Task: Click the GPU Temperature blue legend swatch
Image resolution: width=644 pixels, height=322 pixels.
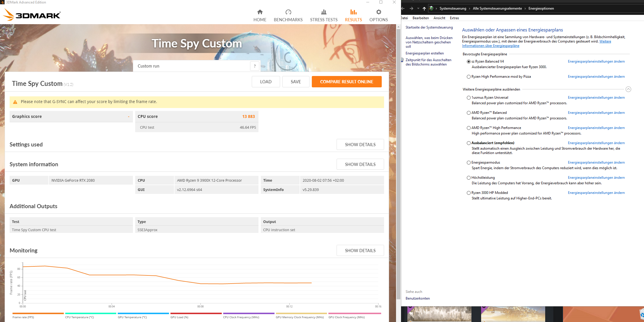Action: pos(143,314)
